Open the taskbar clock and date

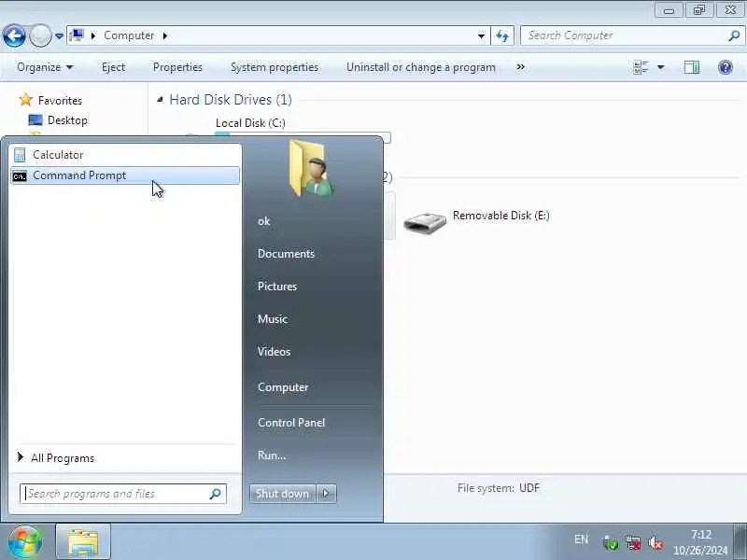(x=700, y=542)
